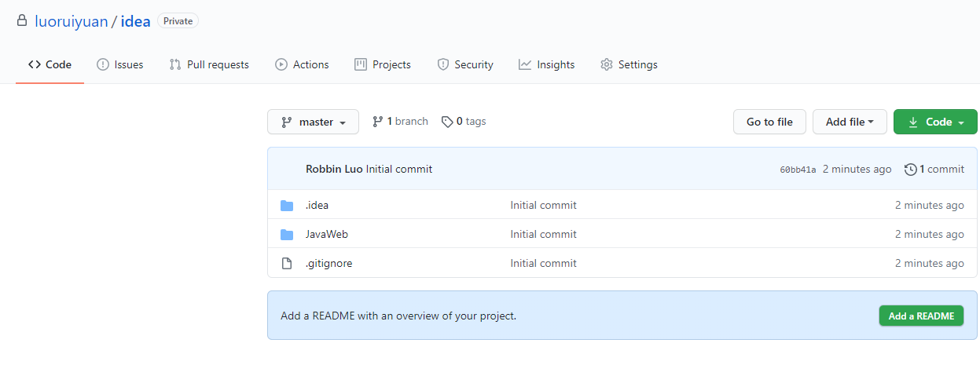Click the Add a README button
This screenshot has height=387, width=980.
coord(921,316)
